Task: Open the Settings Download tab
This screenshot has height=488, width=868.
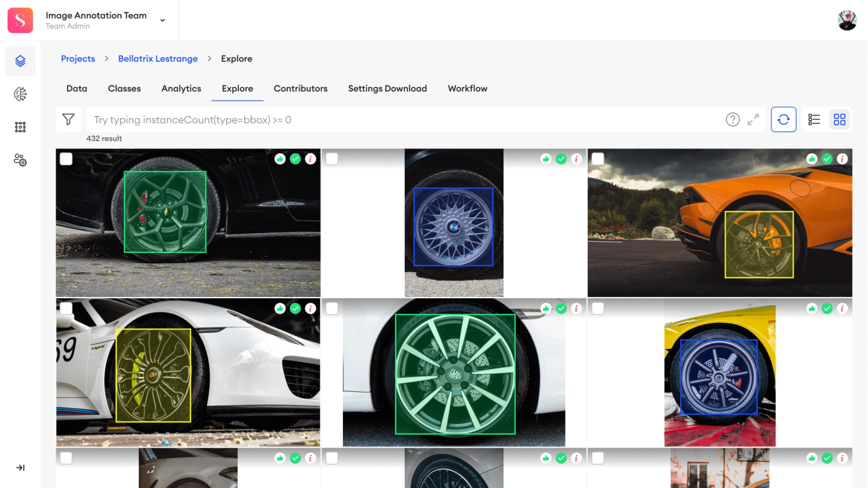Action: [x=387, y=89]
